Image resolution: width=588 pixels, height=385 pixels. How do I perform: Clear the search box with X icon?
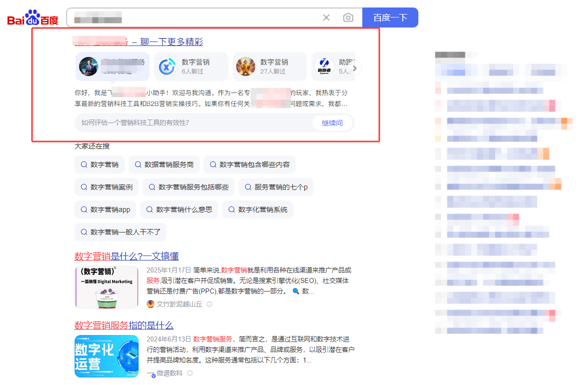click(x=326, y=17)
